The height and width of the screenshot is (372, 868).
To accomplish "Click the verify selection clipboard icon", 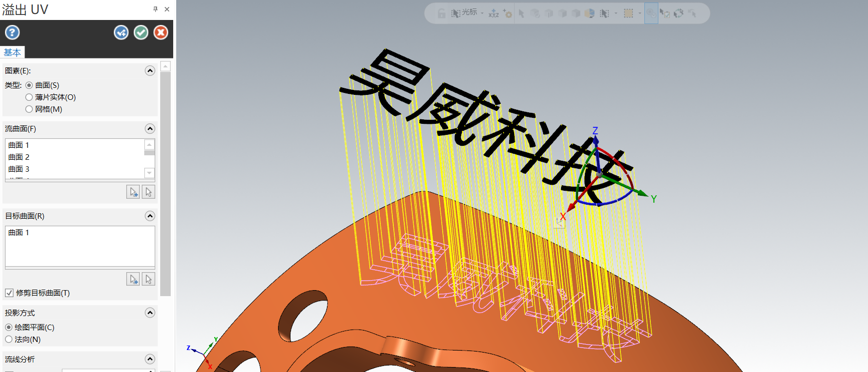I will point(665,13).
